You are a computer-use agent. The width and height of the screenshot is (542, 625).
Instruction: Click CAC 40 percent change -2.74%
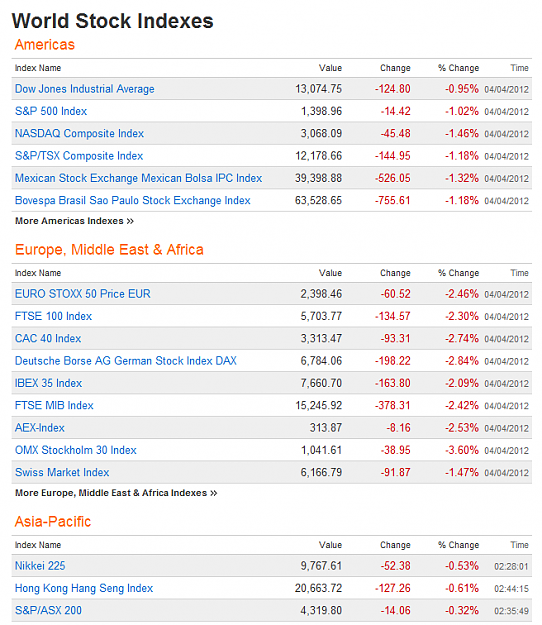pos(462,338)
